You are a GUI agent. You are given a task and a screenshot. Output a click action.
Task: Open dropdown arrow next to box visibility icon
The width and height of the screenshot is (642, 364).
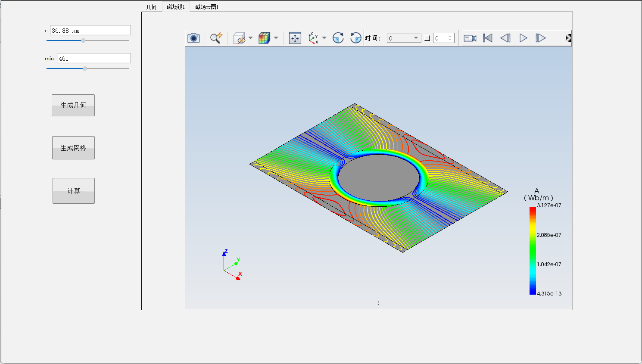(x=250, y=38)
